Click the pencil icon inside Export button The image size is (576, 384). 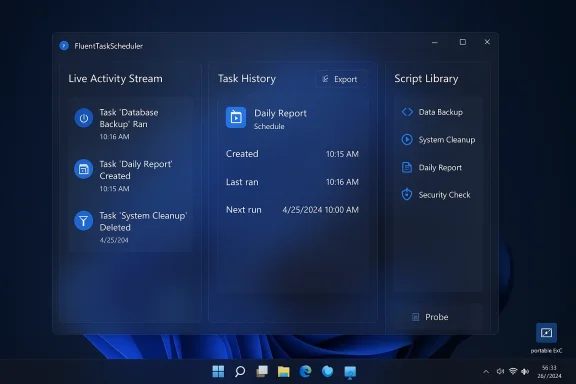tap(325, 79)
